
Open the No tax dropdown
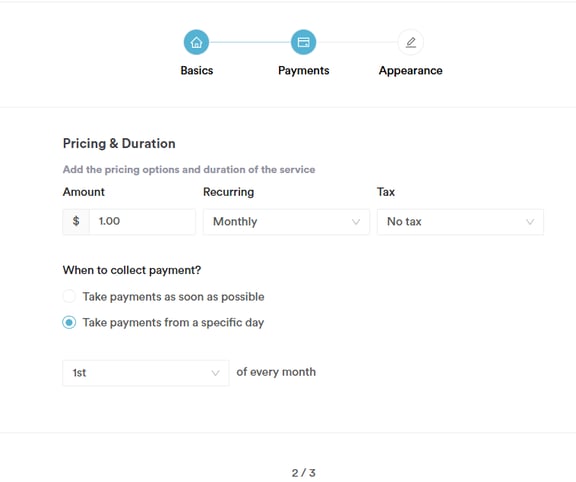click(460, 222)
